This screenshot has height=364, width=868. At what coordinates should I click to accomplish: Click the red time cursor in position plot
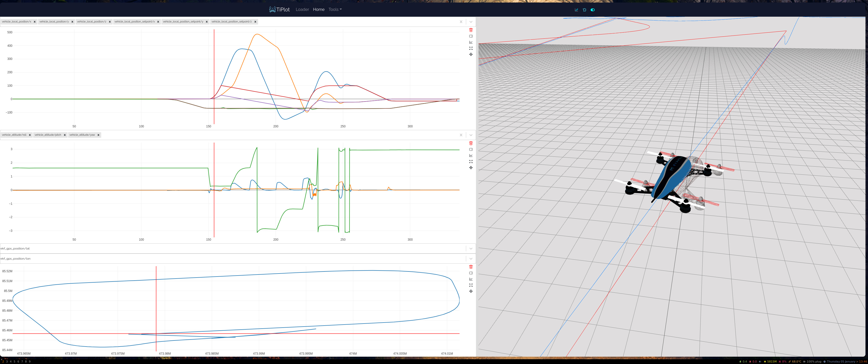pos(214,67)
